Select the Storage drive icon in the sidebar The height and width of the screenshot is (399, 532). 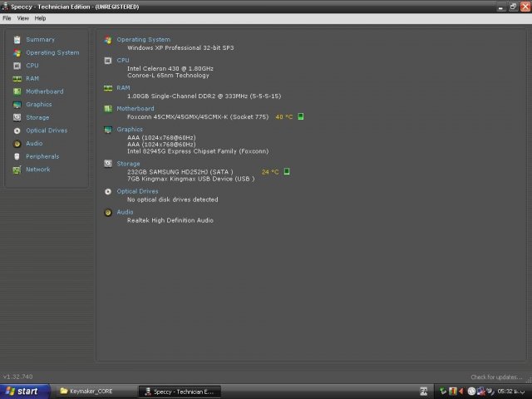pos(17,117)
